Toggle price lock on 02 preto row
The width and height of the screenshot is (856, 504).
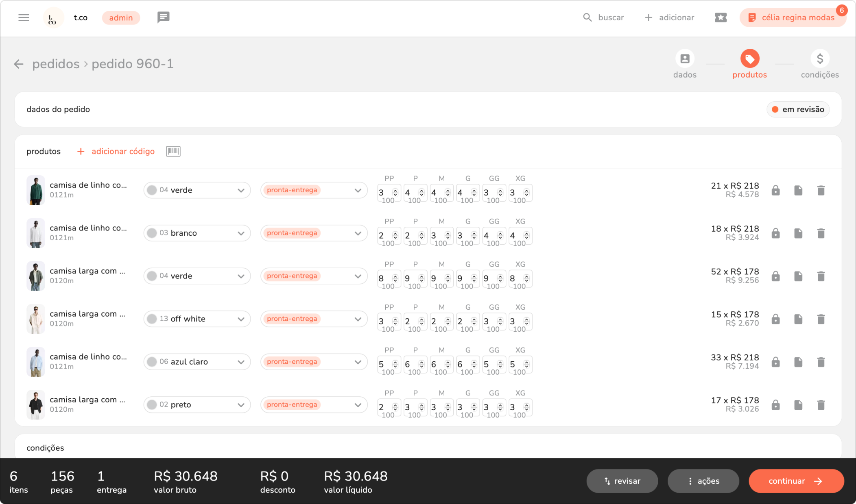[x=775, y=405]
